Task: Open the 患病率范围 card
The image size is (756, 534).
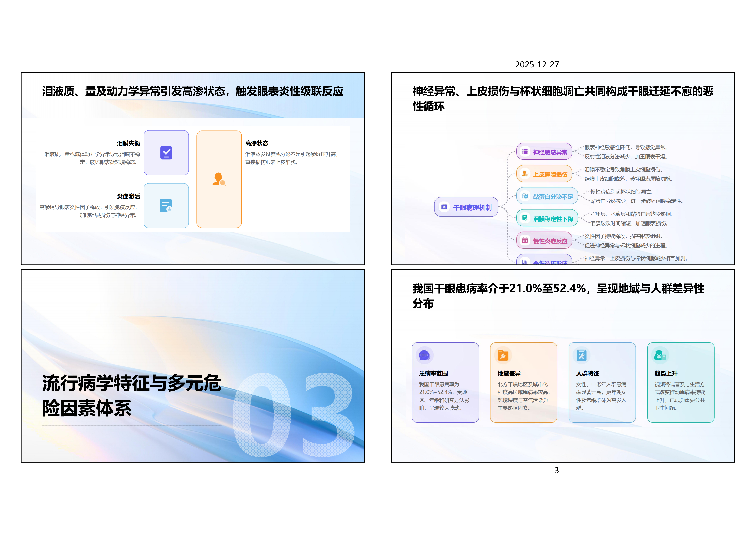Action: click(x=446, y=382)
